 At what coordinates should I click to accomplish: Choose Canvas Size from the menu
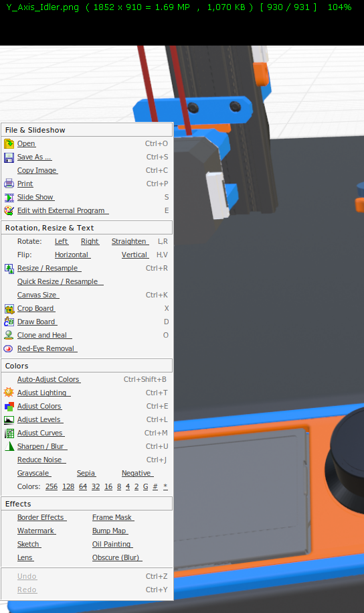pos(38,295)
